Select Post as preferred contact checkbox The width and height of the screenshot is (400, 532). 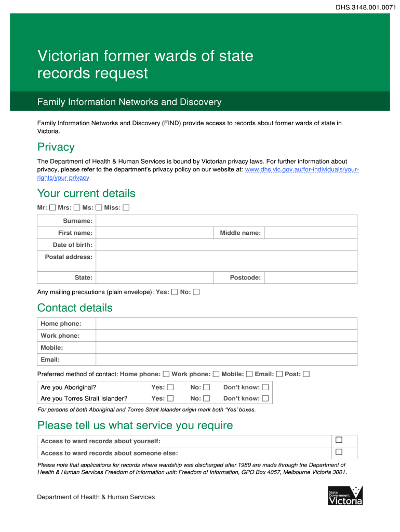click(306, 374)
